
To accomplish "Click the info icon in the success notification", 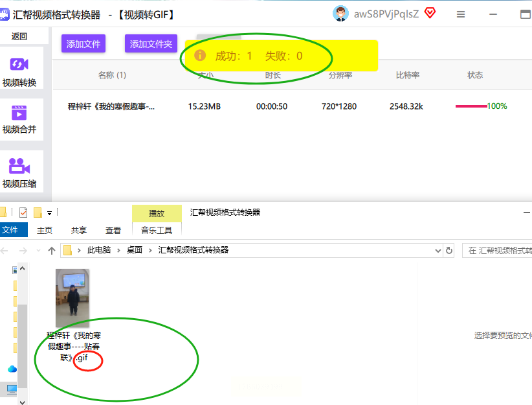I will tap(200, 55).
